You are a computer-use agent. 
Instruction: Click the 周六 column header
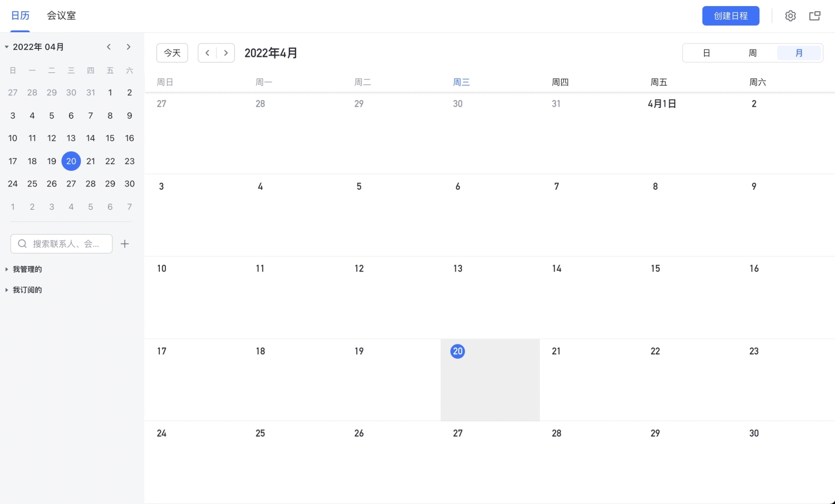(x=758, y=82)
